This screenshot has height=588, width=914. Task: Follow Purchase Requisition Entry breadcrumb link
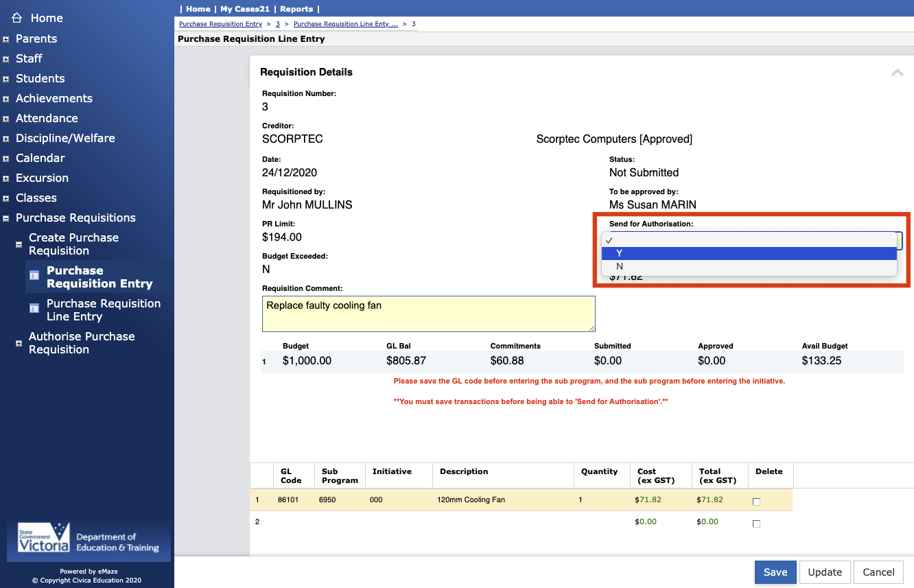coord(220,24)
